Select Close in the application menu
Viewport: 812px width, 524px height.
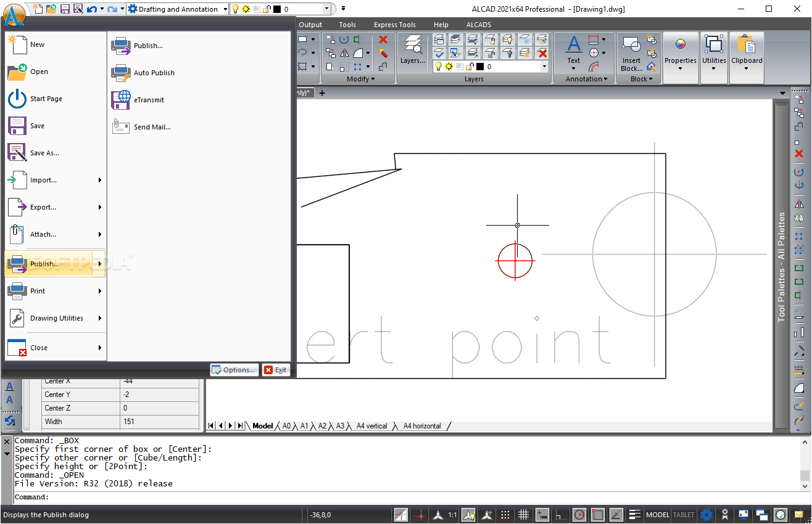click(x=55, y=348)
